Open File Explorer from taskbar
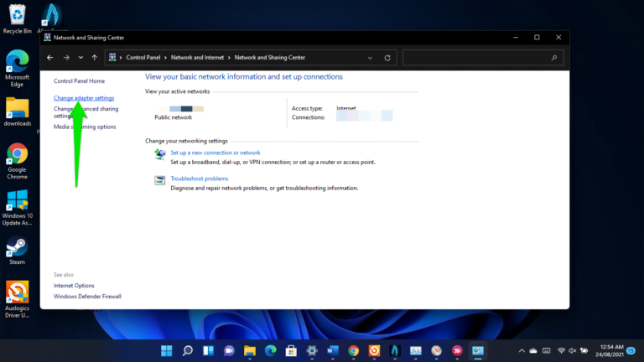 click(x=250, y=351)
